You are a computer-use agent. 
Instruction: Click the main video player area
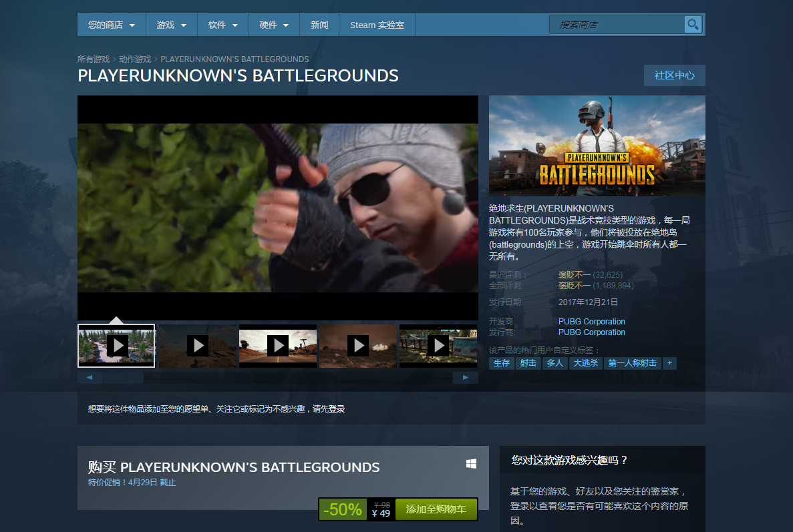(278, 208)
